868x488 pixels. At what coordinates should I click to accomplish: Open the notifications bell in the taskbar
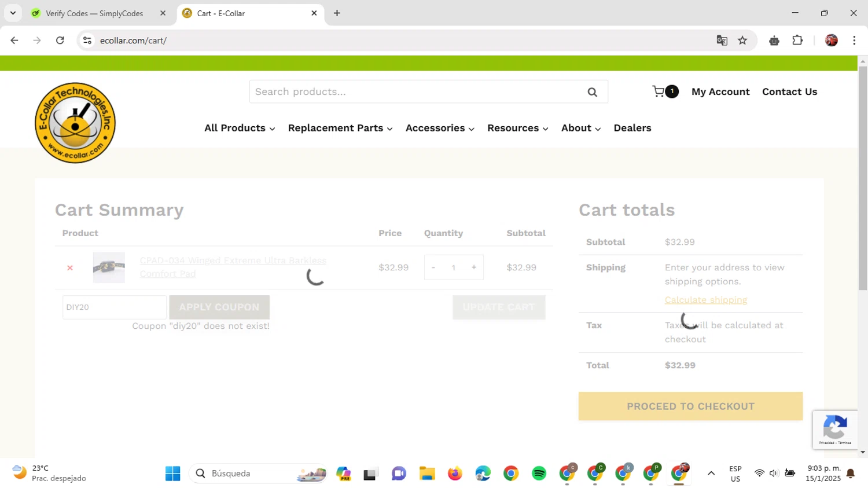click(851, 474)
